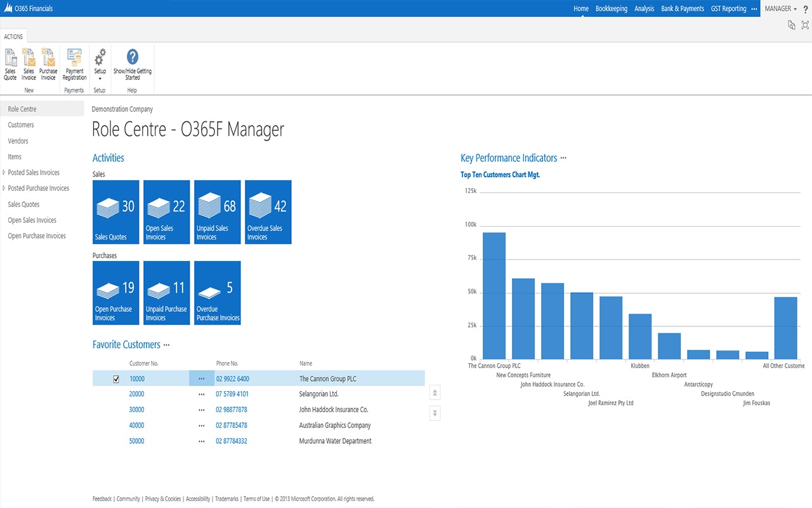Create a new Sales Quote from the ribbon

[x=10, y=64]
